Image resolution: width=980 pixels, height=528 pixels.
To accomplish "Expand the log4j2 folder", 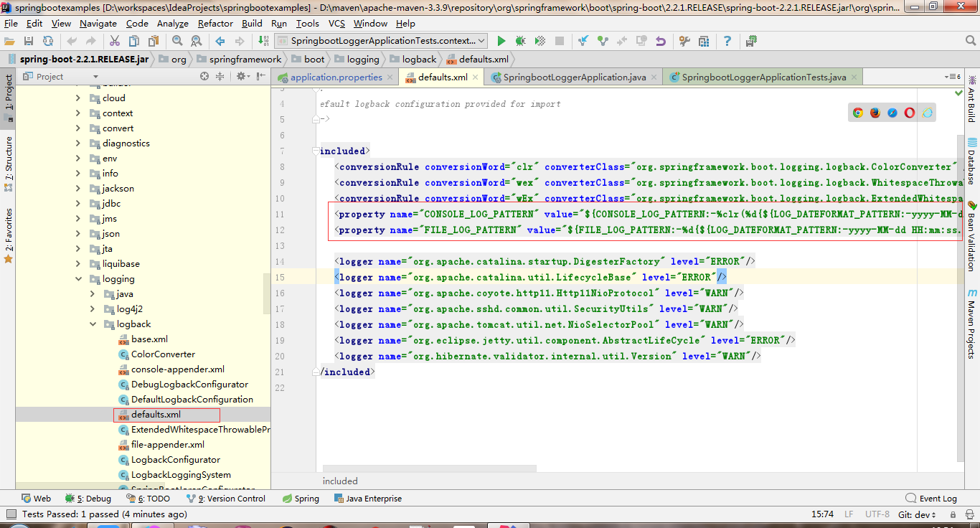I will point(93,309).
